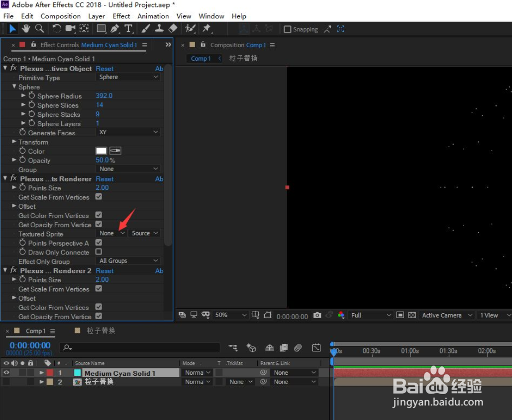Viewport: 512px width, 420px height.
Task: Toggle Points Perspective A checkbox
Action: point(99,243)
